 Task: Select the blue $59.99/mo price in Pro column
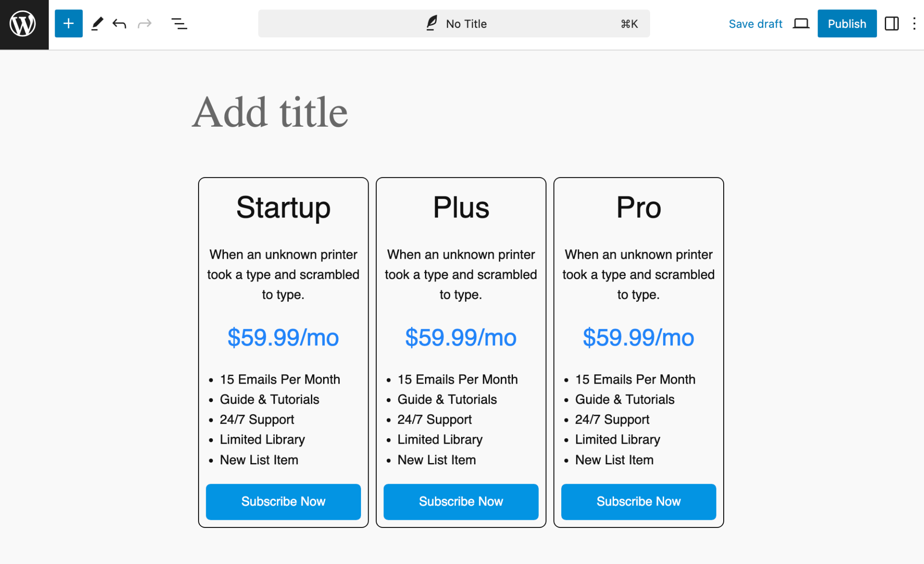pos(638,337)
